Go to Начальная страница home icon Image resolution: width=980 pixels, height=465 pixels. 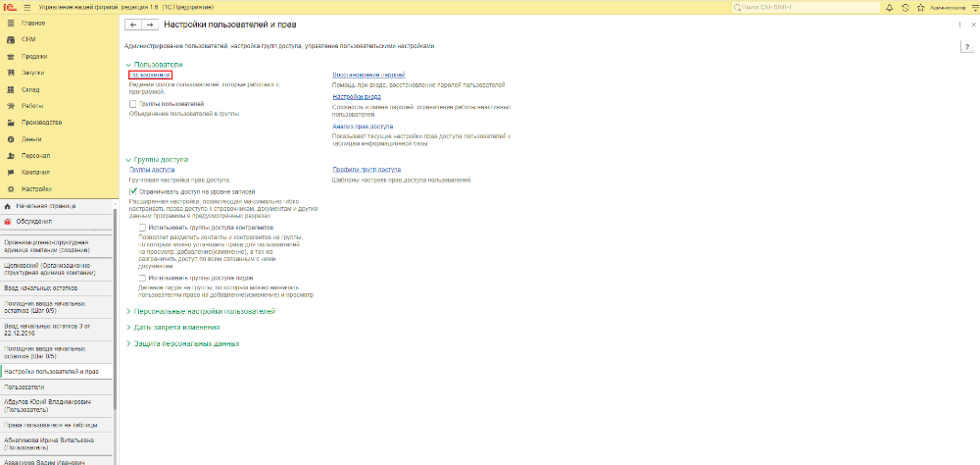(8, 206)
